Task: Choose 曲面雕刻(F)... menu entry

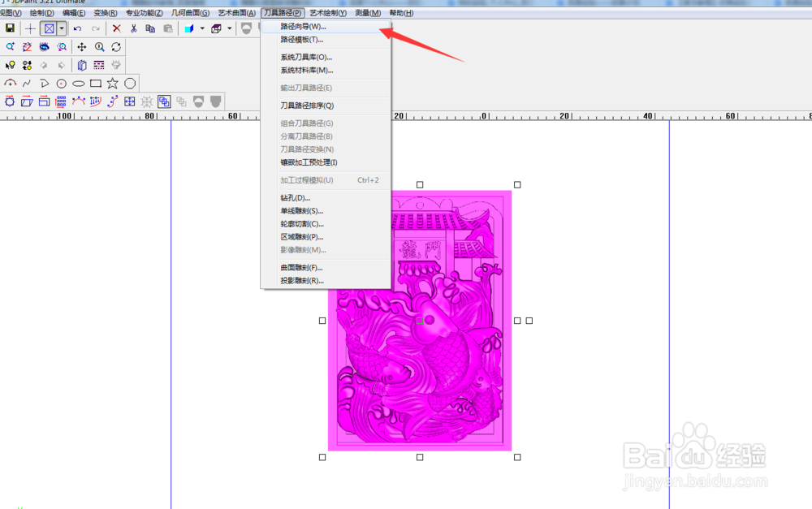Action: click(326, 268)
